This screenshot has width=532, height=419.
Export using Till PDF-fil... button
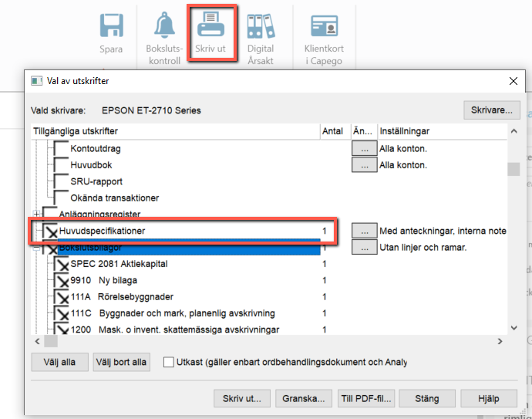coord(366,398)
